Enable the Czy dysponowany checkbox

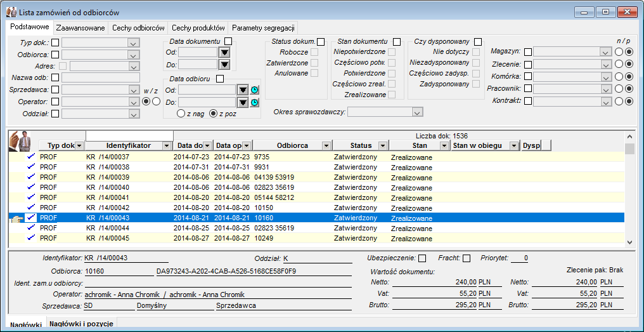[478, 41]
